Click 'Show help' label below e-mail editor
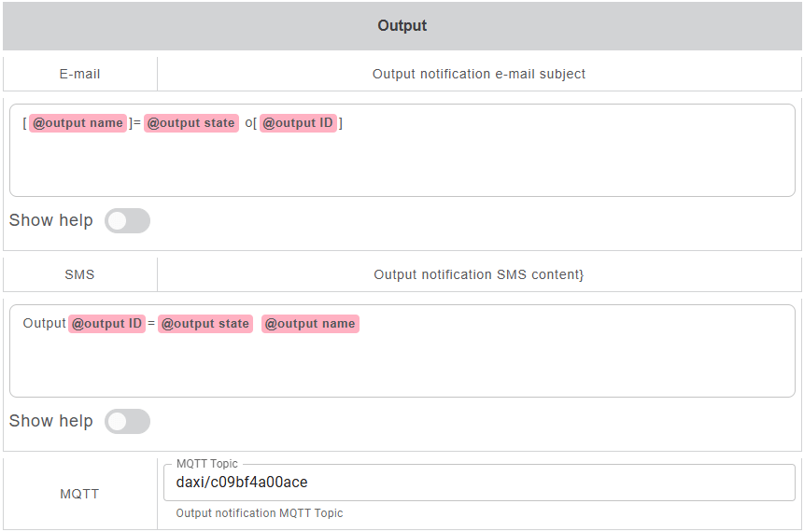The width and height of the screenshot is (804, 532). (x=51, y=221)
